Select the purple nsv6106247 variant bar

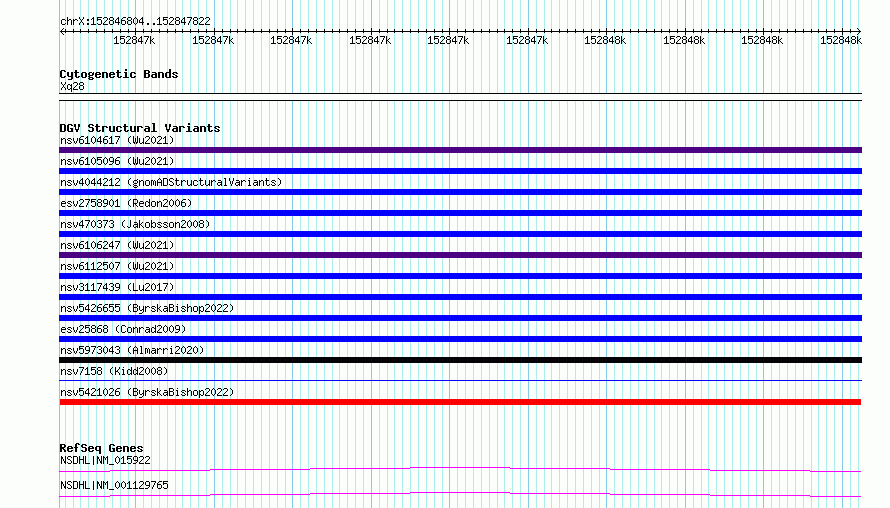(460, 255)
